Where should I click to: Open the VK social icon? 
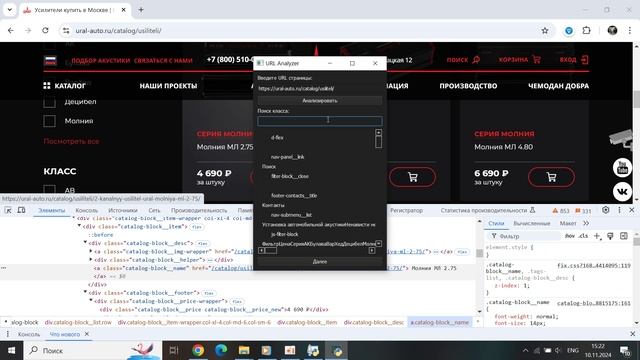(x=622, y=191)
